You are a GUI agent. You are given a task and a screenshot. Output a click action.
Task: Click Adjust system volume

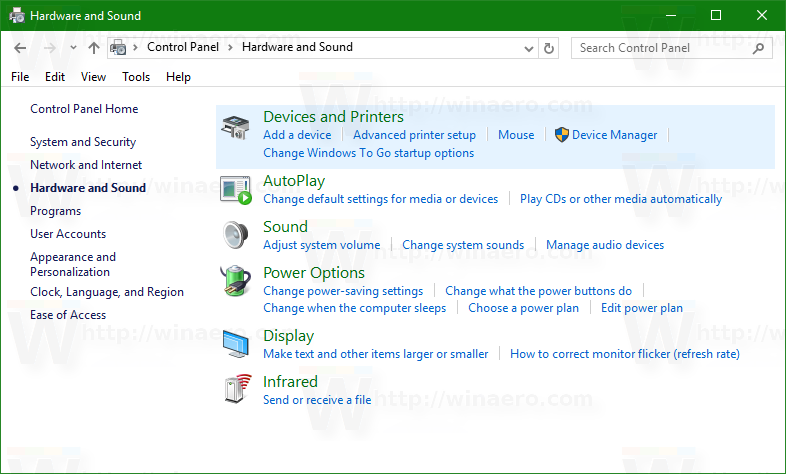click(322, 245)
